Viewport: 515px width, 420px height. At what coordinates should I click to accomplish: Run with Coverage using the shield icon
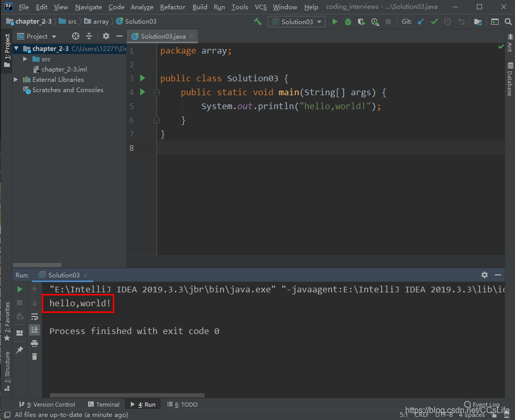(x=362, y=22)
